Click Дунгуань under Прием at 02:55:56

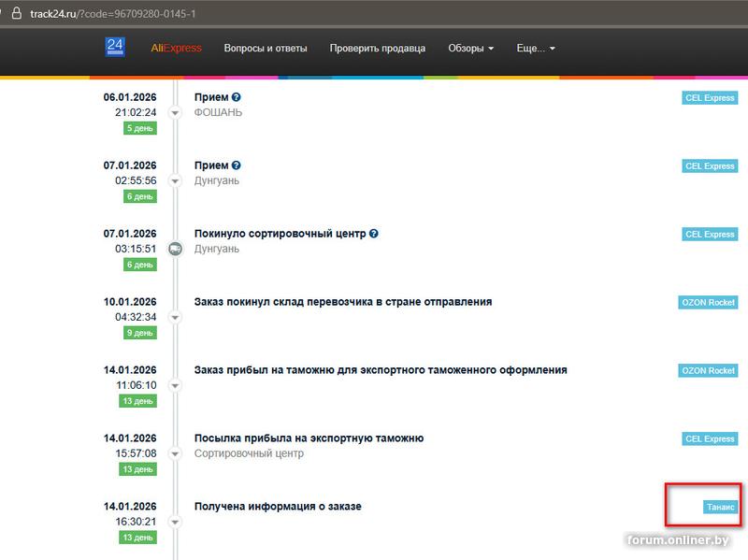tap(217, 180)
